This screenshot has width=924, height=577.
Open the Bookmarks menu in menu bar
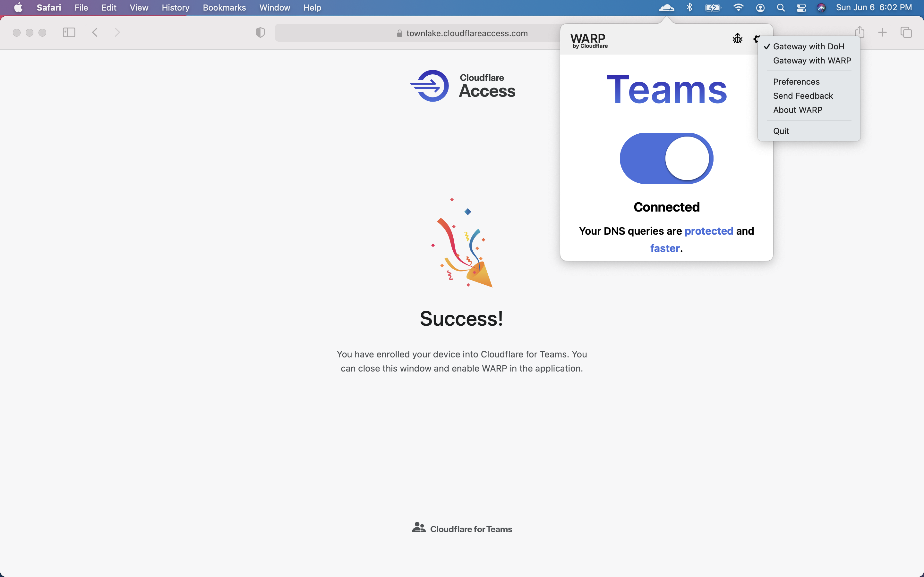(224, 8)
